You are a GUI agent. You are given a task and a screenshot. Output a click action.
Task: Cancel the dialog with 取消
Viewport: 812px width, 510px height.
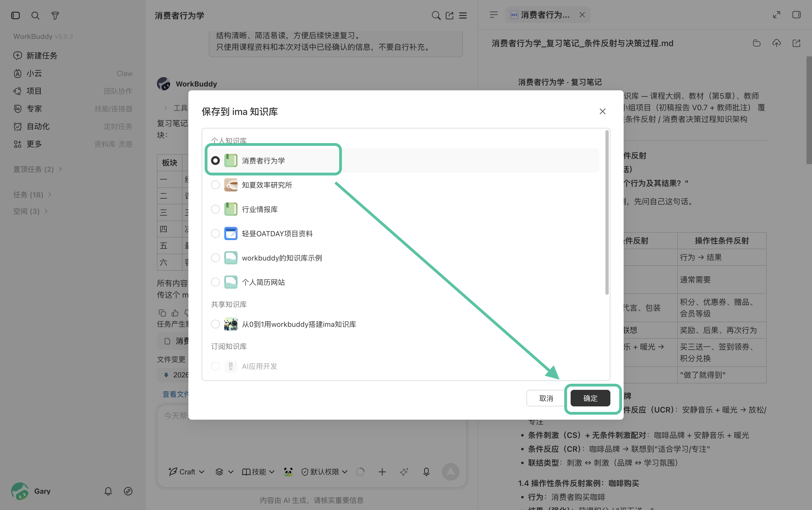click(x=546, y=398)
